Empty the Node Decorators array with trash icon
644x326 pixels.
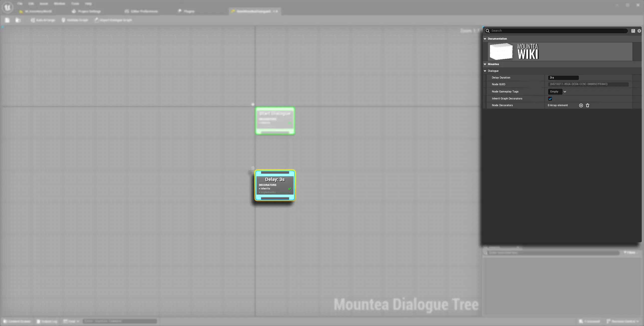point(587,106)
